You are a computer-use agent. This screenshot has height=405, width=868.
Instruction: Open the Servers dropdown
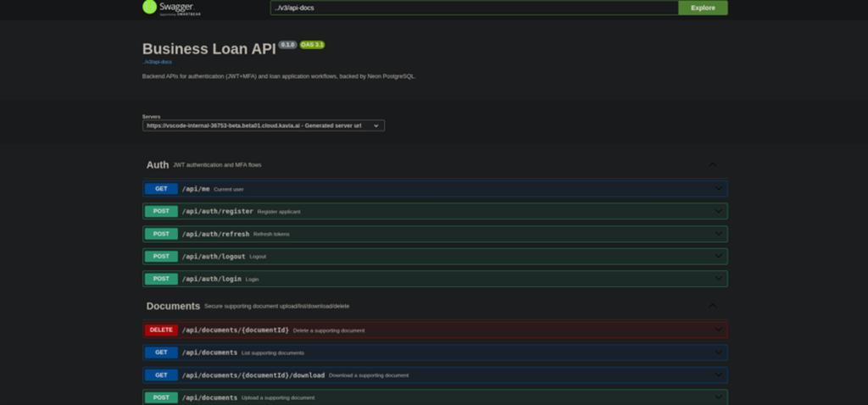(264, 125)
